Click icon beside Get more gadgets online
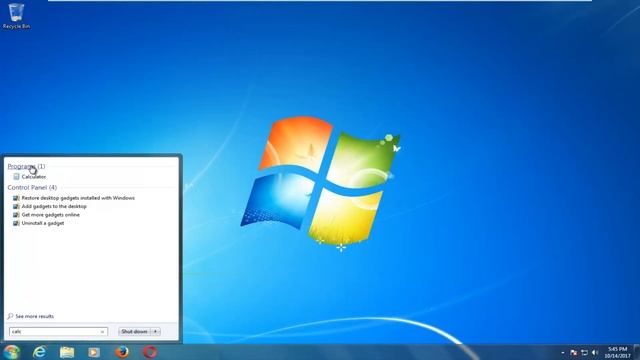Image resolution: width=640 pixels, height=360 pixels. pos(16,215)
